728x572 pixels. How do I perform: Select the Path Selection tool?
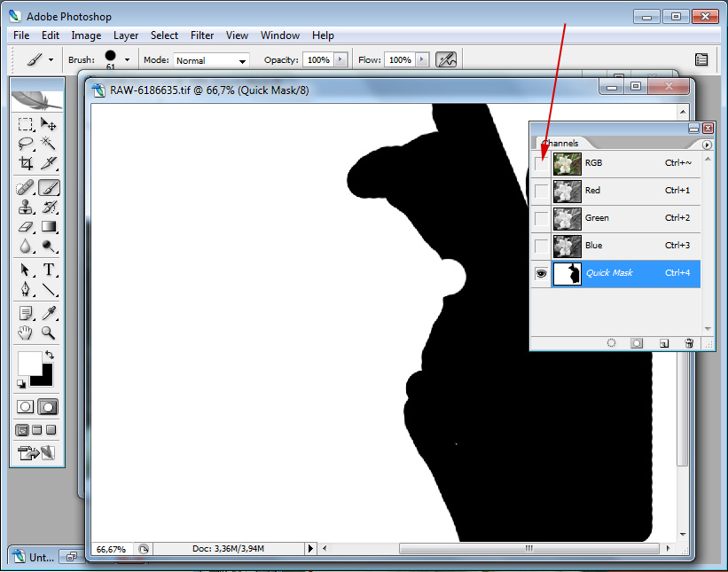pyautogui.click(x=26, y=270)
